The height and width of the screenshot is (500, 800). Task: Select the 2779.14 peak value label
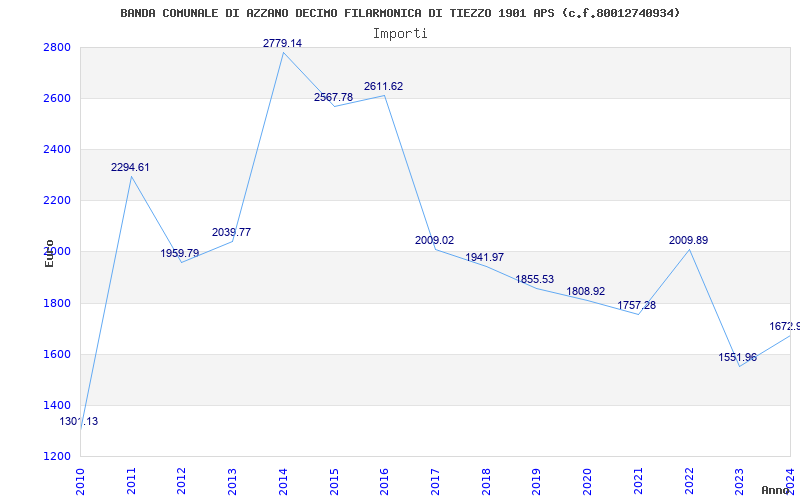coord(282,43)
